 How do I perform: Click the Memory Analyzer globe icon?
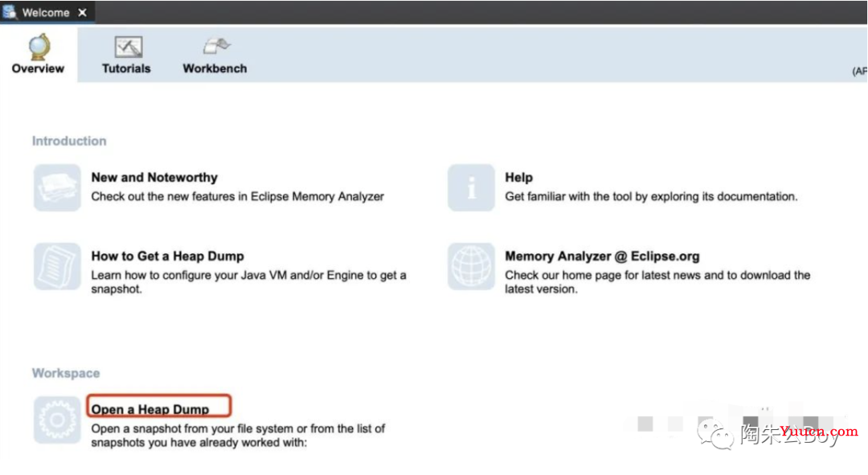tap(471, 266)
